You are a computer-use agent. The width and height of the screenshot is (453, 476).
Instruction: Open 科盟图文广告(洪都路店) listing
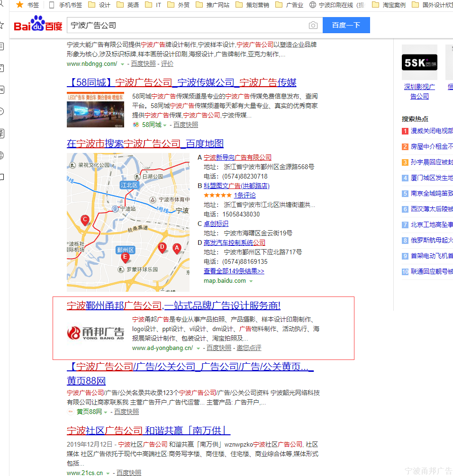[x=236, y=186]
